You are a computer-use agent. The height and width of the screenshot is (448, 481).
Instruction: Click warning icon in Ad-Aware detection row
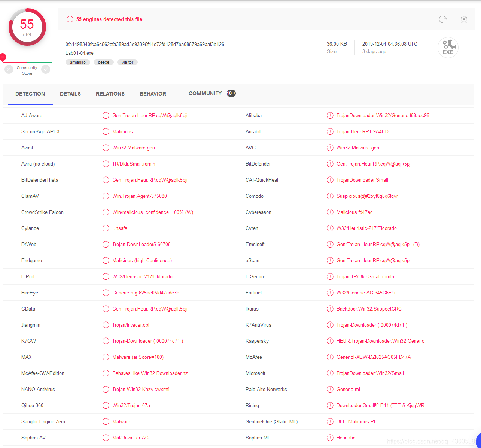point(106,115)
